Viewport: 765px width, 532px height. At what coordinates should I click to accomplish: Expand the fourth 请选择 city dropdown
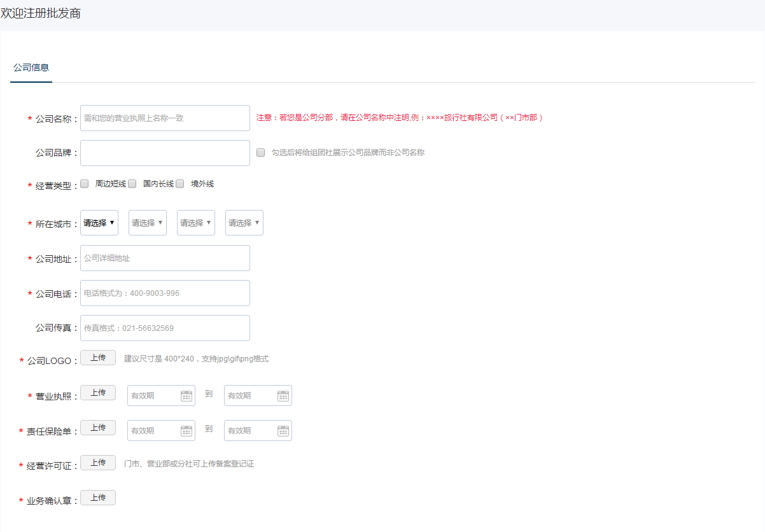(244, 223)
